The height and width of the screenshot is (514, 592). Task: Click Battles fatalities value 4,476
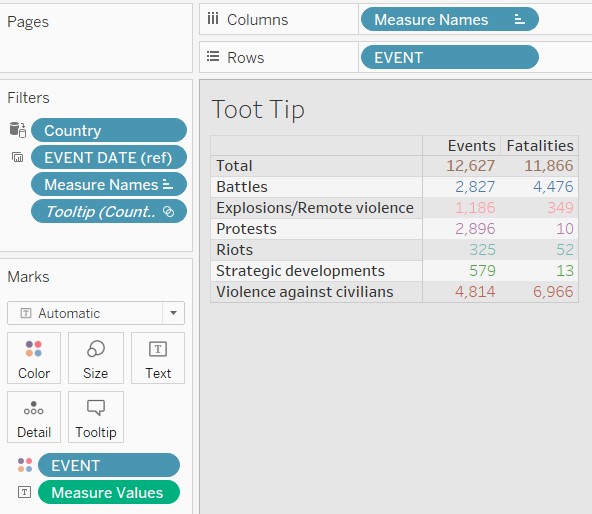coord(553,187)
